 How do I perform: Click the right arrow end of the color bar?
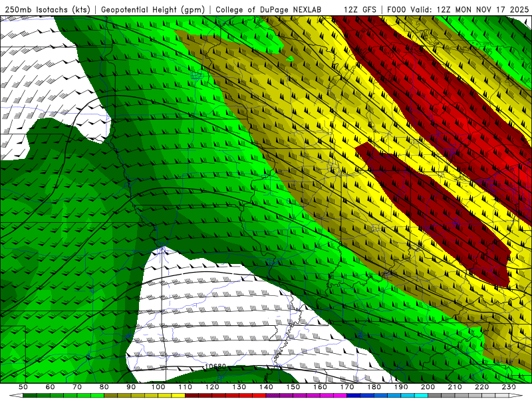click(x=516, y=395)
